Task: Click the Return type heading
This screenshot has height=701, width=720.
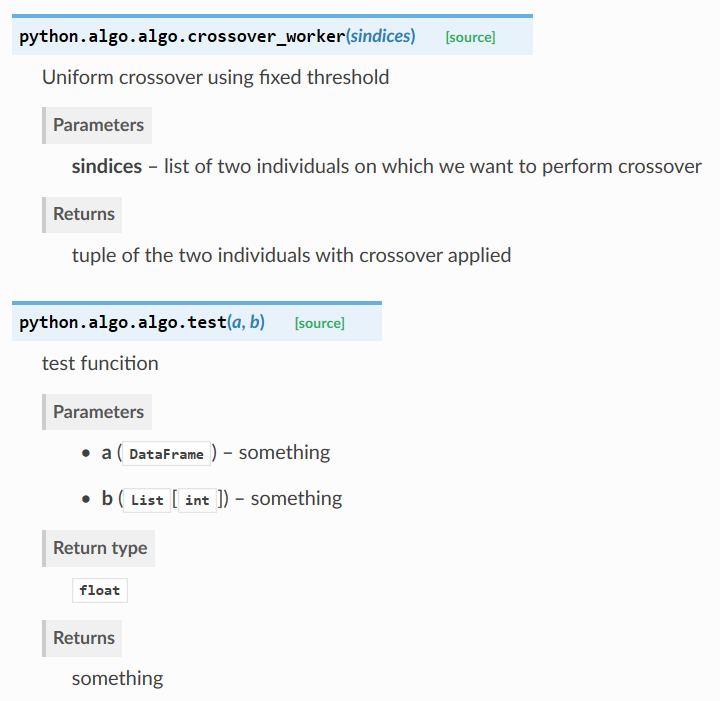Action: [x=99, y=549]
